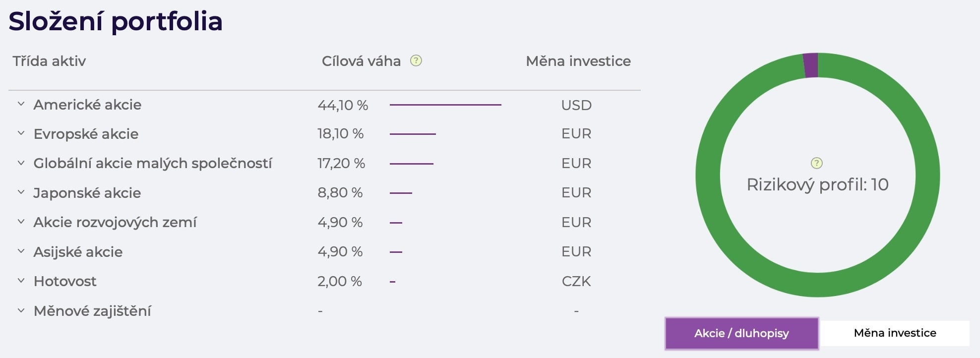Click the purple segment of donut chart

click(x=810, y=65)
